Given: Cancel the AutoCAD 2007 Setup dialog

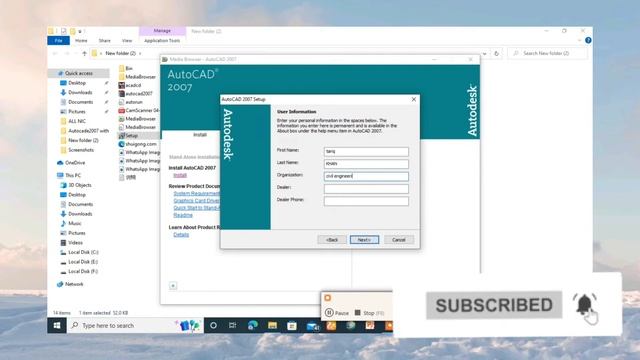Looking at the screenshot, I should [x=398, y=240].
